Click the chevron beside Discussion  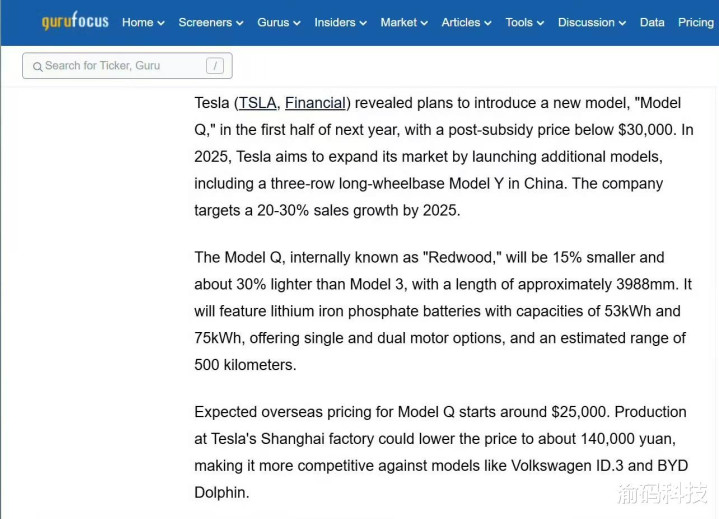622,23
